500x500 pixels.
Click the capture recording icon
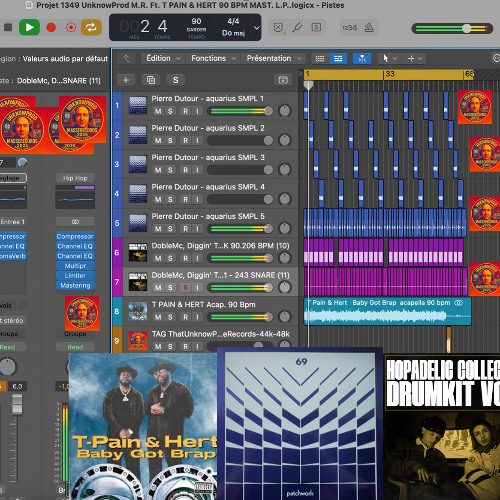coord(71,27)
